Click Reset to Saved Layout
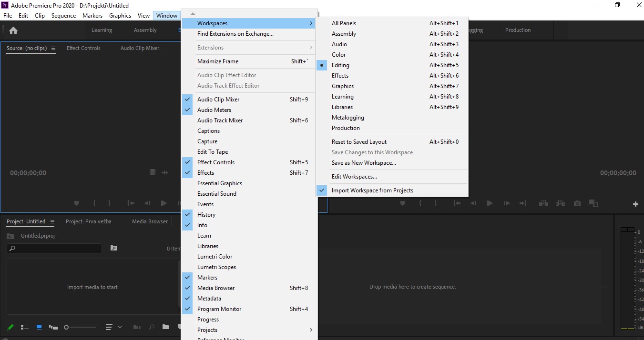Viewport: 644px width, 340px height. pos(392,142)
